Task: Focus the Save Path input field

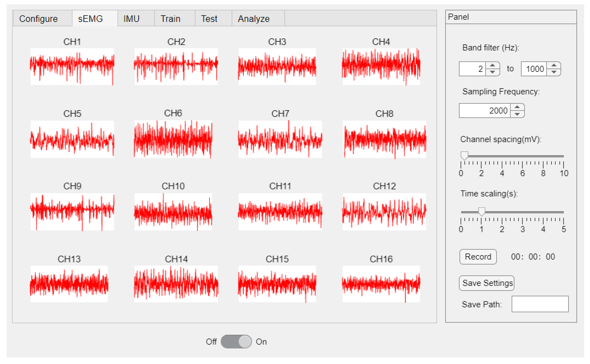Action: [x=540, y=304]
